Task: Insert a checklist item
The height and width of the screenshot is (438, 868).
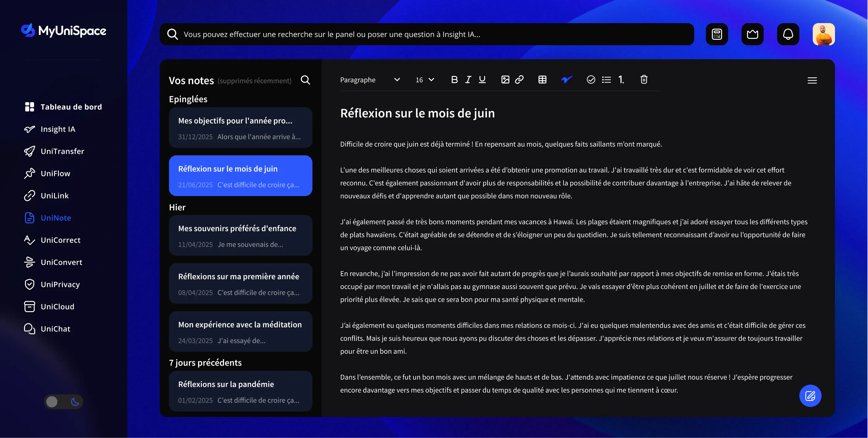Action: coord(591,80)
